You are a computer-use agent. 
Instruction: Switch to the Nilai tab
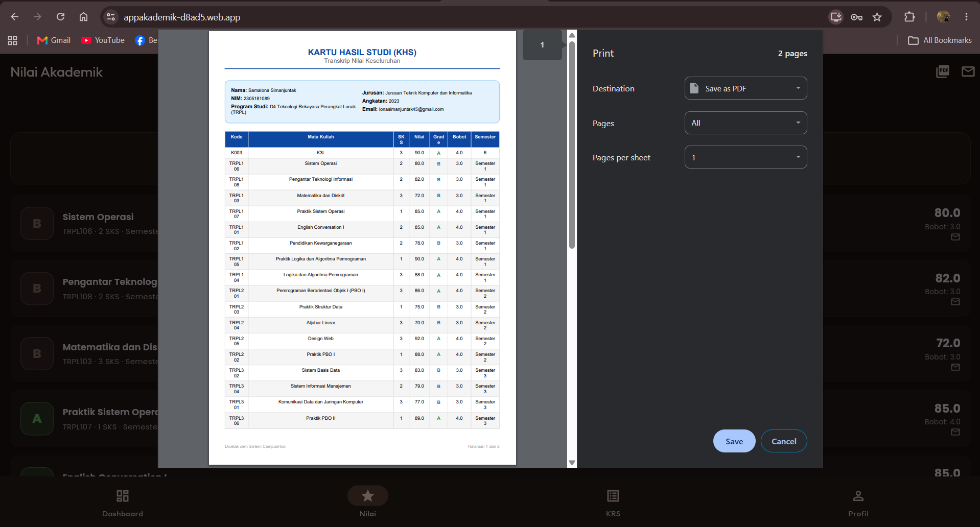[x=368, y=501]
